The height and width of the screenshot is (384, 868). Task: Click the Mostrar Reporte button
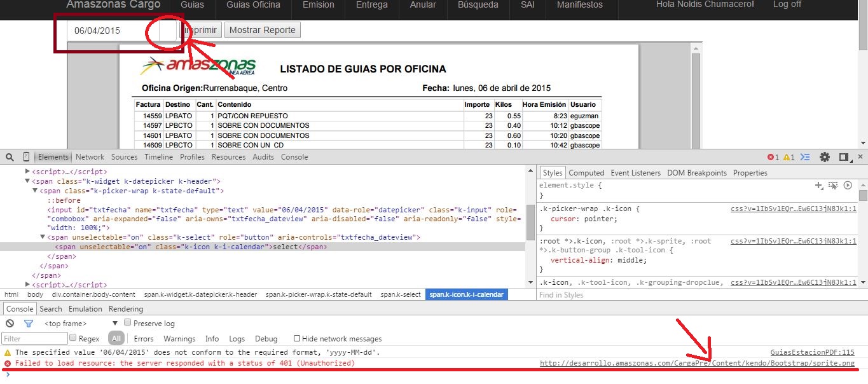pyautogui.click(x=262, y=30)
